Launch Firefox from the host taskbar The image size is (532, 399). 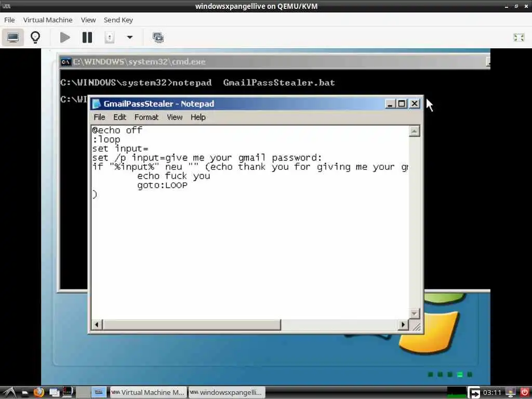[x=39, y=393]
